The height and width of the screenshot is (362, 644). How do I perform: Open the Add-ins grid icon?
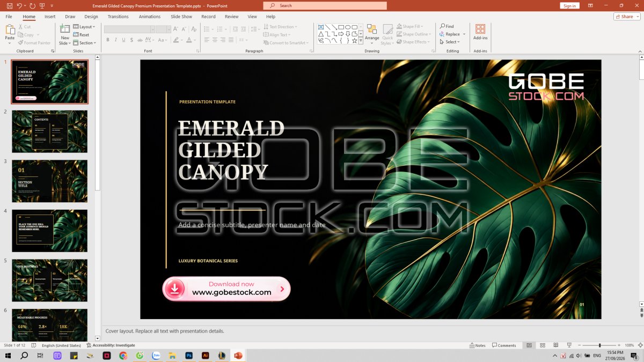click(x=480, y=29)
